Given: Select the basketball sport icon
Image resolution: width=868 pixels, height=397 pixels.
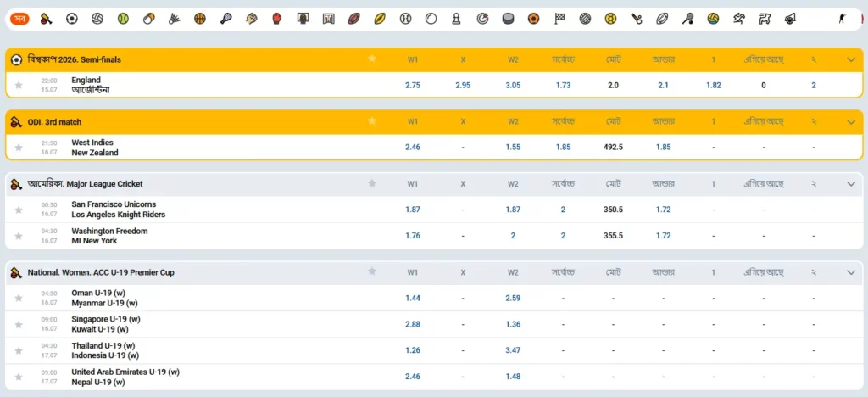Looking at the screenshot, I should (200, 19).
